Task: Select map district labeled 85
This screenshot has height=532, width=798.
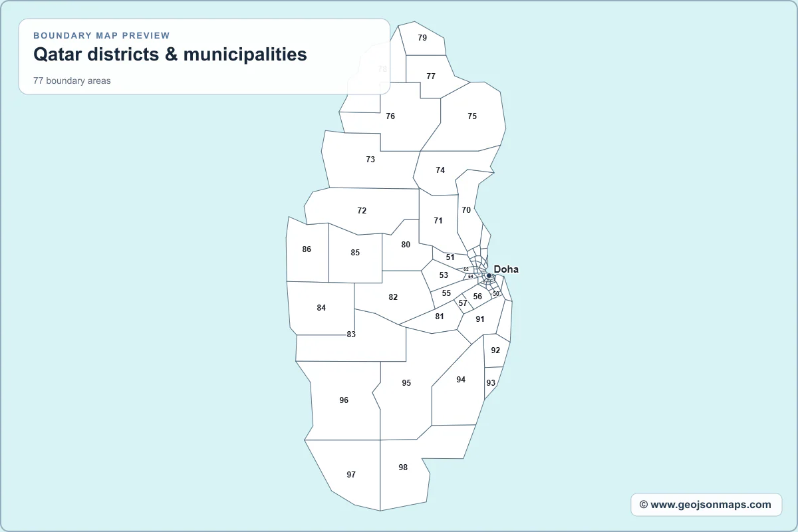Action: coord(355,253)
